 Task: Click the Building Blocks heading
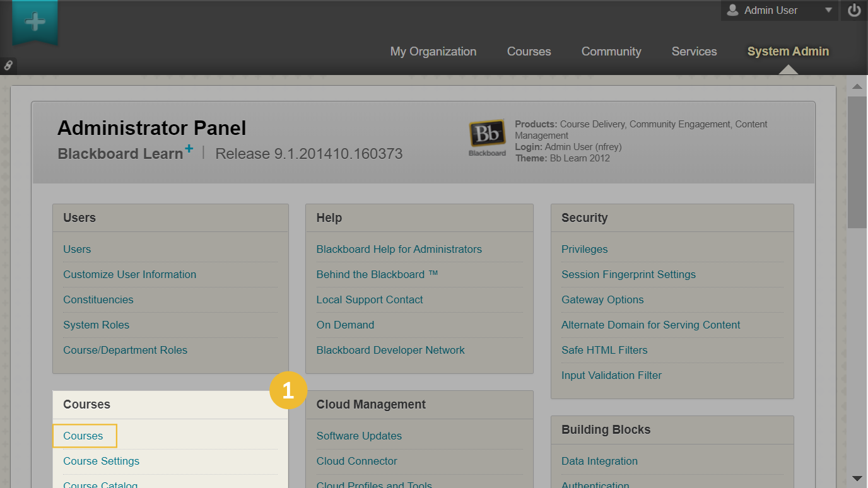(x=606, y=430)
